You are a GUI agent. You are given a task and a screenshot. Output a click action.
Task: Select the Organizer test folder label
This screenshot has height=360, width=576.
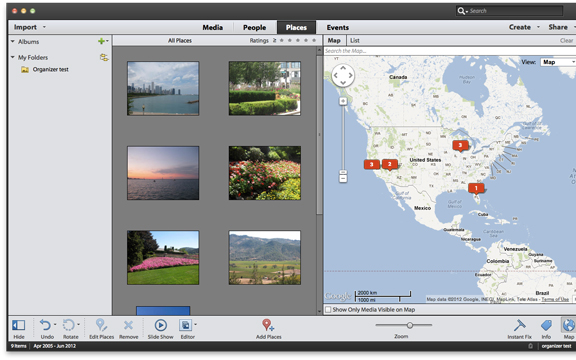pyautogui.click(x=50, y=69)
